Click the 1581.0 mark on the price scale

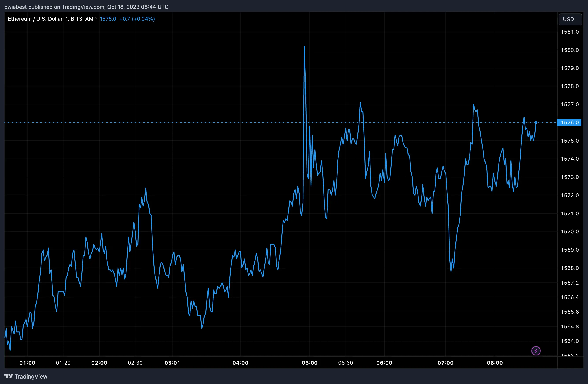(x=570, y=32)
